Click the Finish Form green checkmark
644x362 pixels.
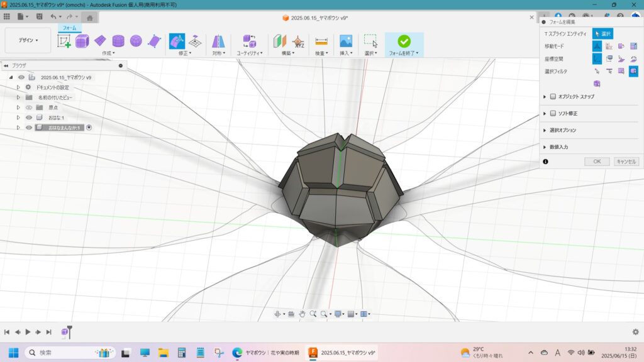tap(404, 41)
